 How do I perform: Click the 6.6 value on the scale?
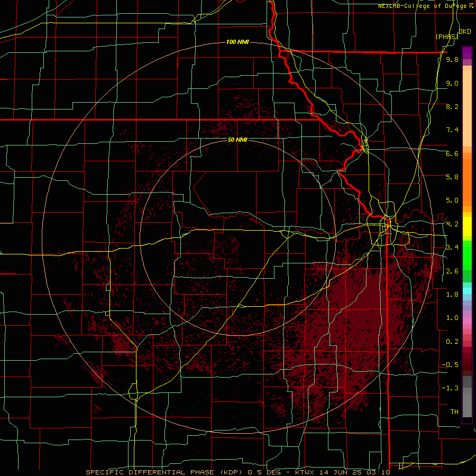(452, 153)
